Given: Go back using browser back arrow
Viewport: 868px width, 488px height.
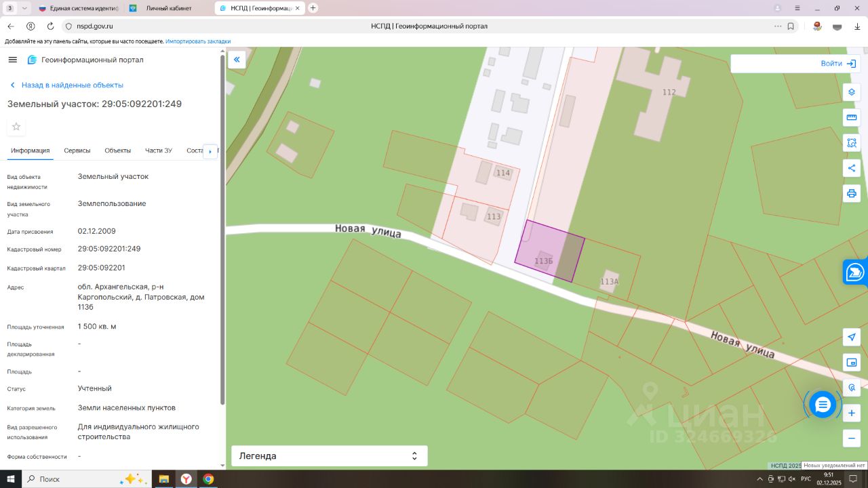Looking at the screenshot, I should [10, 26].
